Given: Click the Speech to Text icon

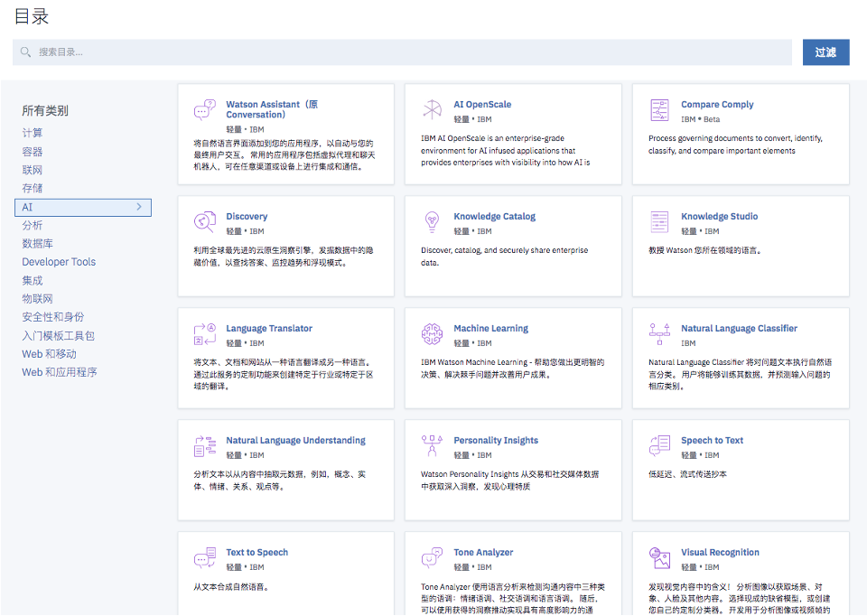Looking at the screenshot, I should [x=659, y=445].
